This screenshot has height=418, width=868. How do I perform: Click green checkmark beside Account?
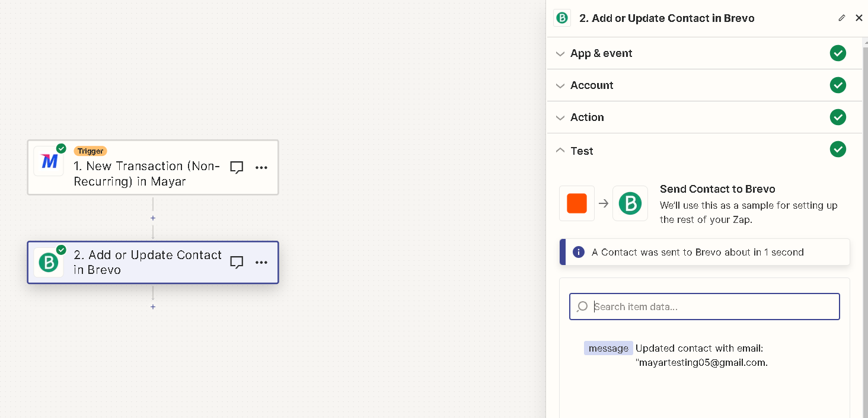(x=838, y=85)
